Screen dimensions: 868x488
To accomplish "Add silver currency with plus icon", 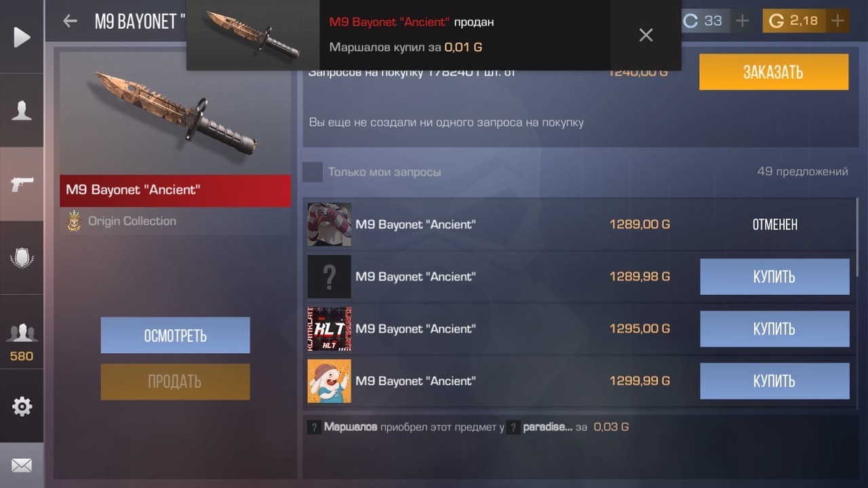I will [743, 21].
